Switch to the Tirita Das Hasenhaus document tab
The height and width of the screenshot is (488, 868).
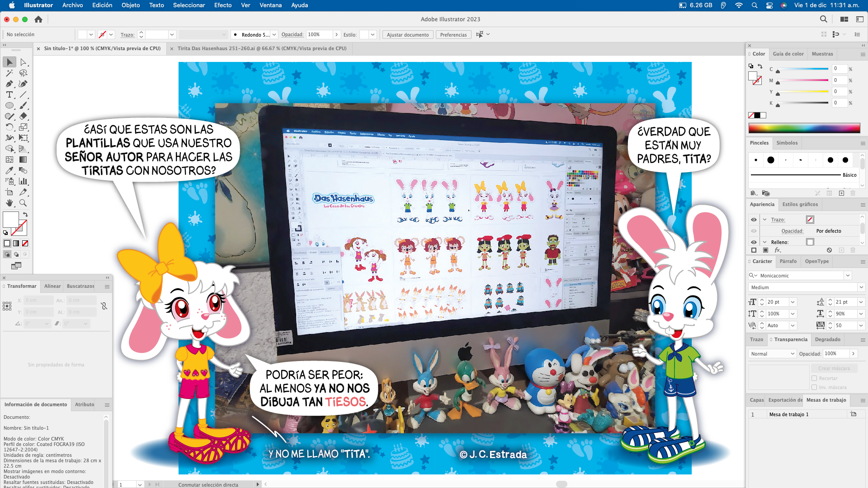262,48
